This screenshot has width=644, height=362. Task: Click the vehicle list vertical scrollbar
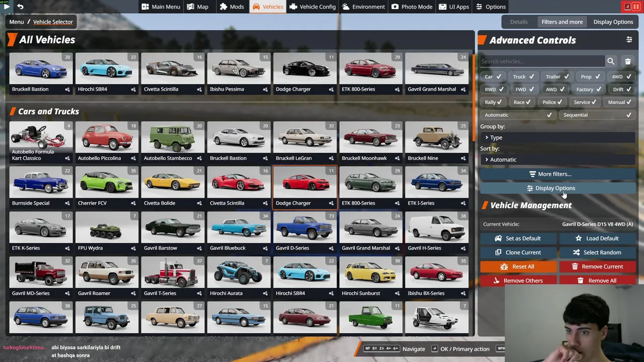coord(473,97)
